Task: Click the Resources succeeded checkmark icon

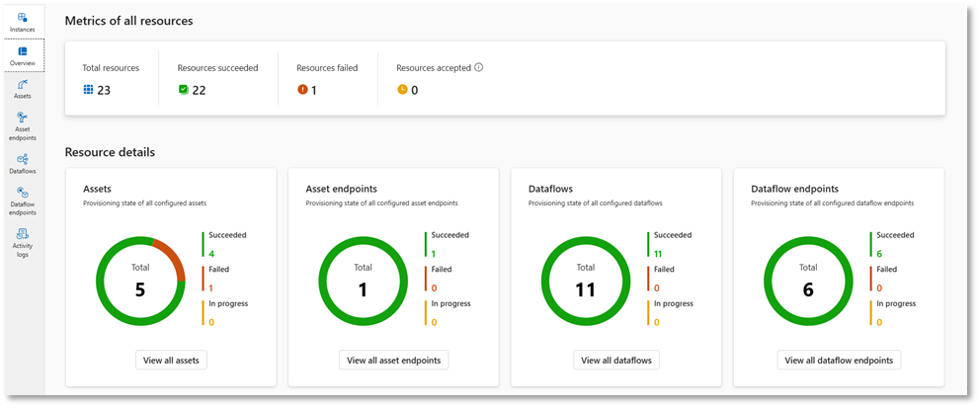Action: pyautogui.click(x=183, y=90)
